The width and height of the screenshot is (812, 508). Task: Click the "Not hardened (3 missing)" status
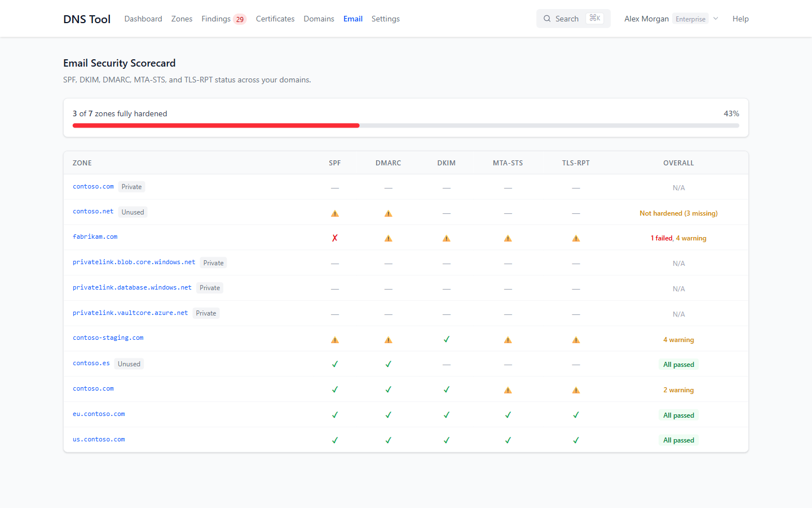[x=678, y=213]
